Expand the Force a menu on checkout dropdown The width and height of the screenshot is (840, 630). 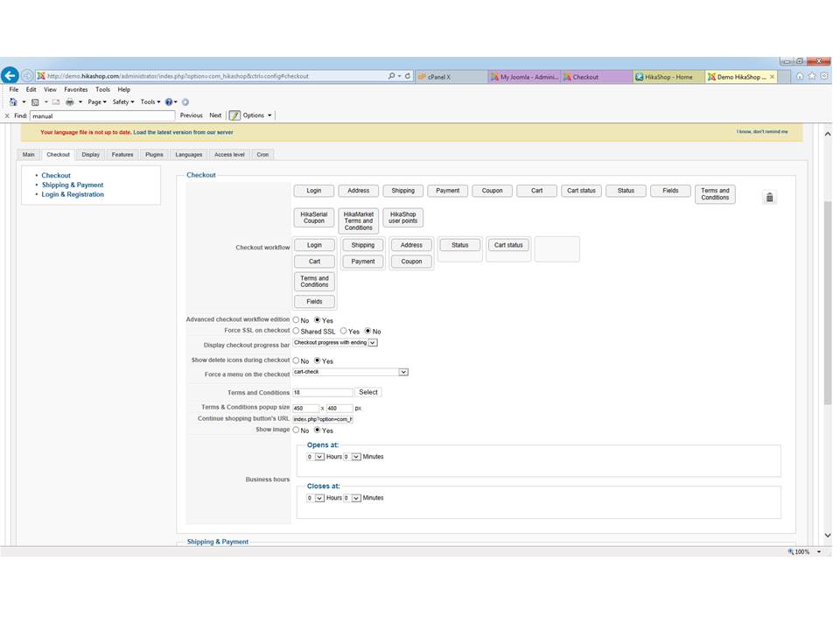point(403,372)
